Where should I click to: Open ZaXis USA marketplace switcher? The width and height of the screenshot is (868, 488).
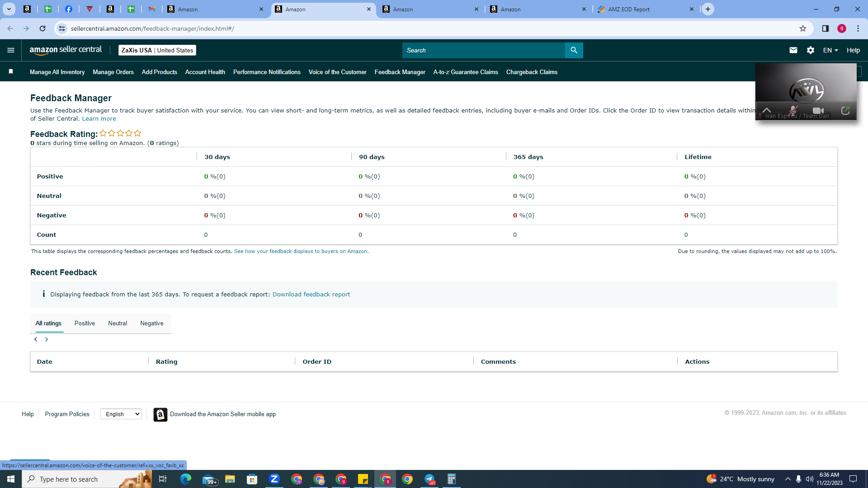pyautogui.click(x=157, y=50)
